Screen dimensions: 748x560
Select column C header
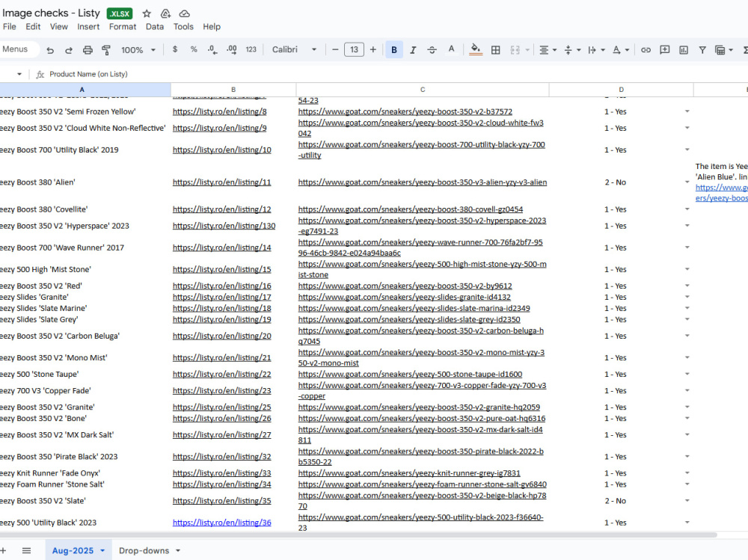pyautogui.click(x=423, y=89)
